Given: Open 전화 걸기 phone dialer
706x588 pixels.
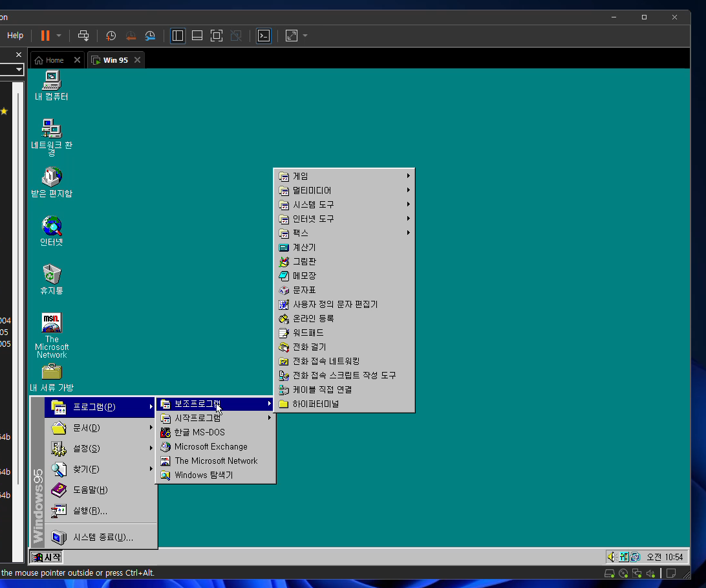Looking at the screenshot, I should point(344,347).
